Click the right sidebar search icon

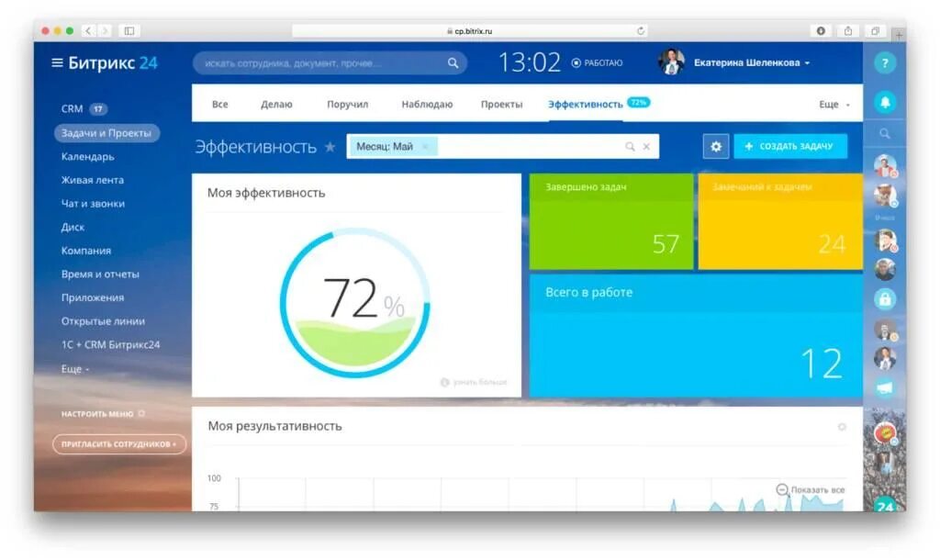(x=885, y=134)
